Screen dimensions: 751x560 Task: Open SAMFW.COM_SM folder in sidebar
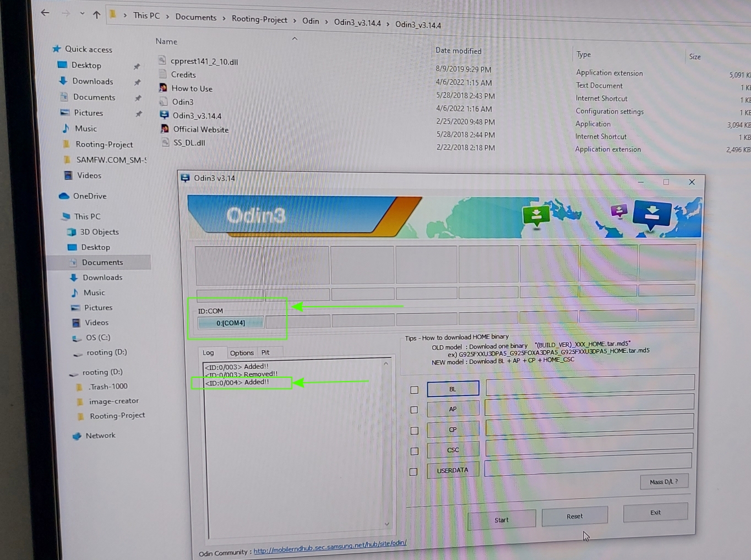111,160
